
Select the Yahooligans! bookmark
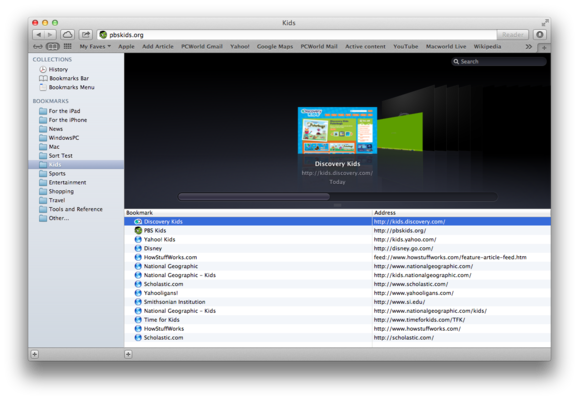tap(338, 293)
